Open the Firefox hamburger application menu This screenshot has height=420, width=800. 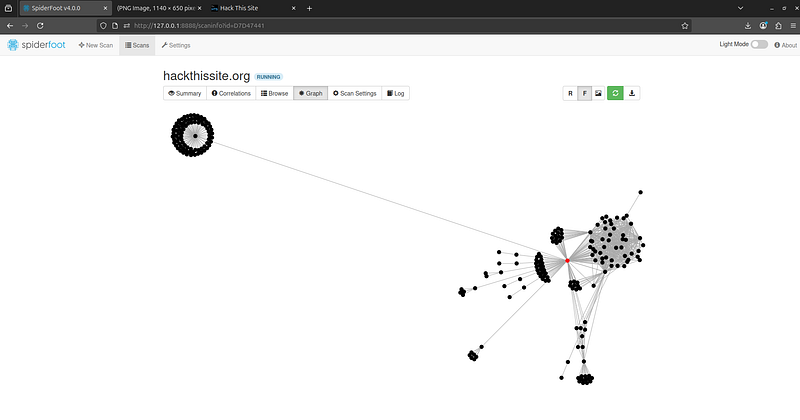click(x=793, y=26)
